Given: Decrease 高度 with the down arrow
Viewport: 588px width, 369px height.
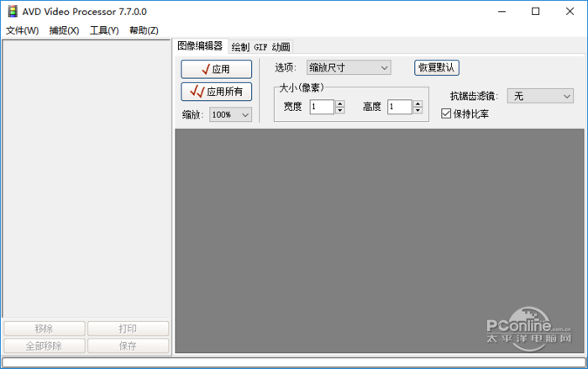Looking at the screenshot, I should (418, 110).
